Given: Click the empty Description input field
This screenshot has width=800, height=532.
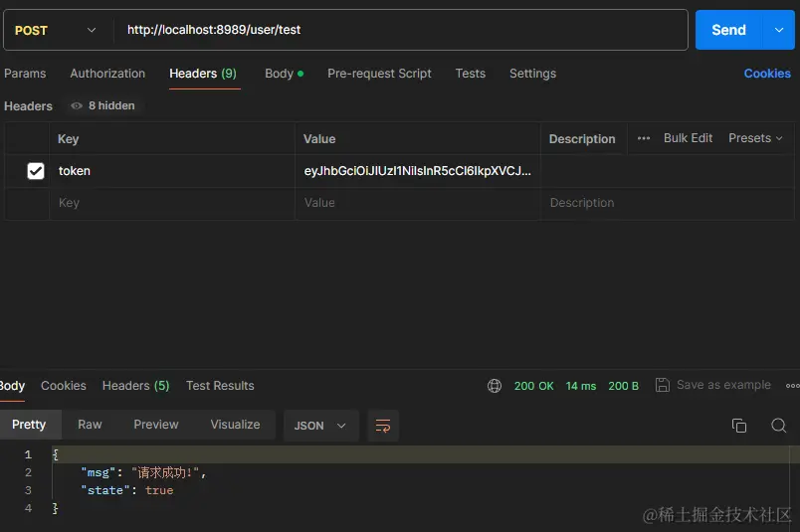Looking at the screenshot, I should click(667, 203).
